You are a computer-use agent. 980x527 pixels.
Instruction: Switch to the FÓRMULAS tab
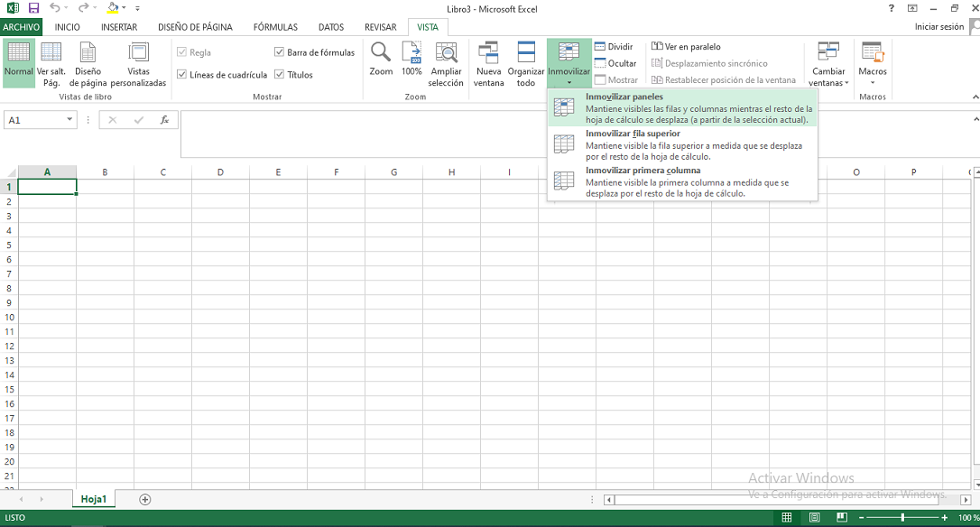275,27
